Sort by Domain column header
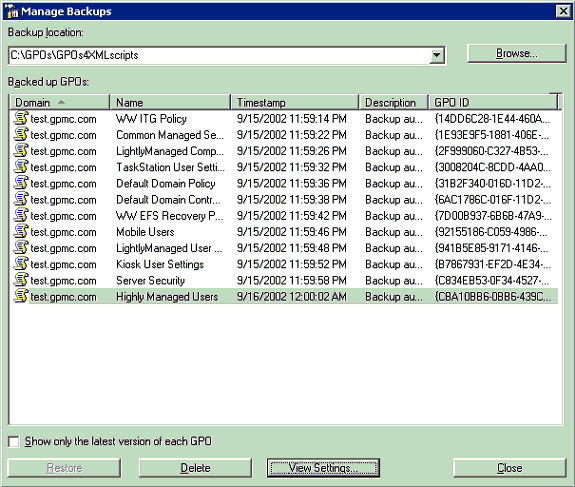The height and width of the screenshot is (487, 575). [60, 102]
